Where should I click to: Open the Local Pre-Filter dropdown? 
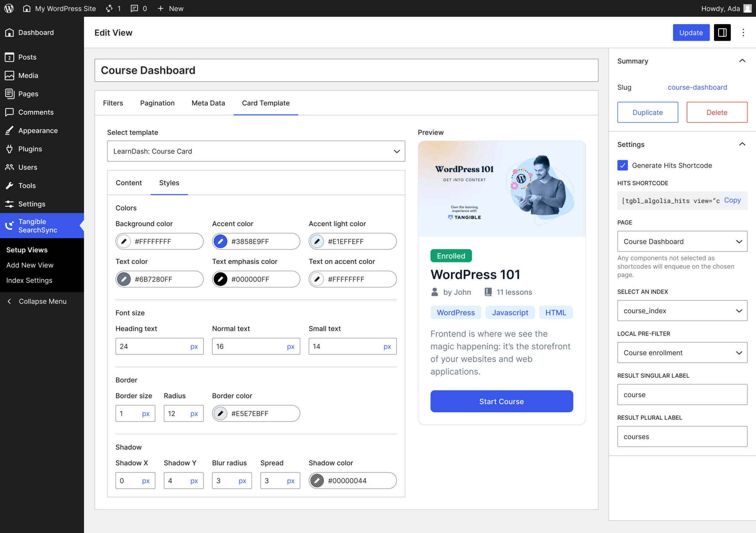pos(682,353)
